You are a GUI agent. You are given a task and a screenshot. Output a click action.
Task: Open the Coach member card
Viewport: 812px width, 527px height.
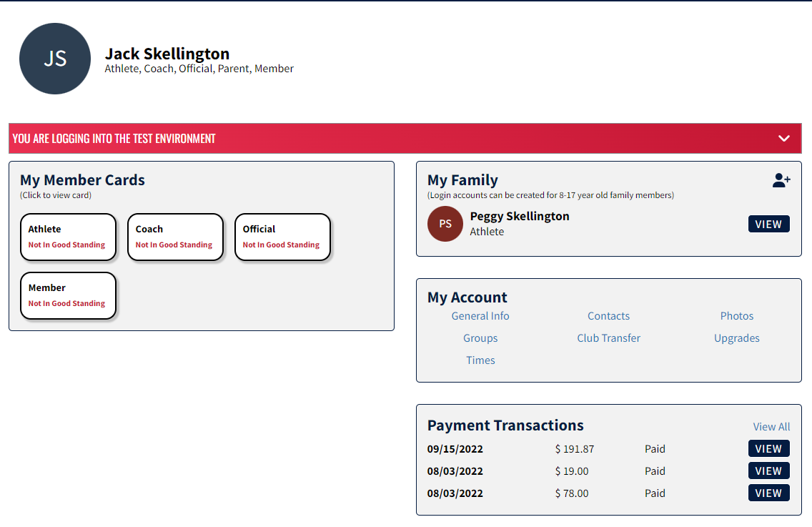[175, 237]
